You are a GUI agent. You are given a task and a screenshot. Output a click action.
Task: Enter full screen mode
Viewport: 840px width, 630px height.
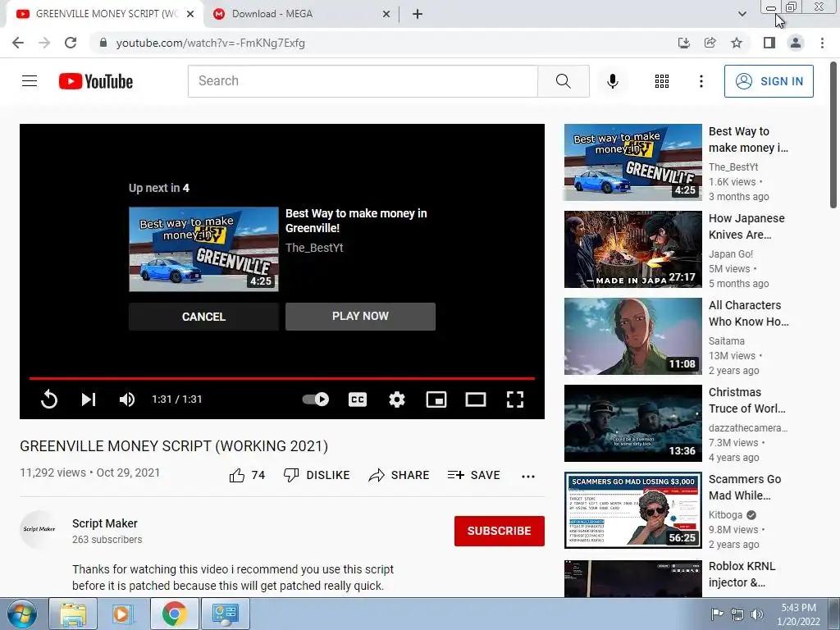[x=515, y=399]
